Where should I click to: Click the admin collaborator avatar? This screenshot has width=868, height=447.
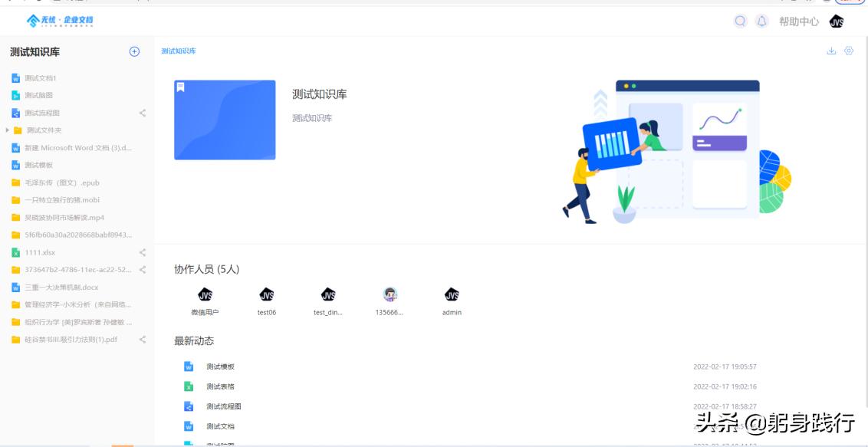pyautogui.click(x=451, y=295)
